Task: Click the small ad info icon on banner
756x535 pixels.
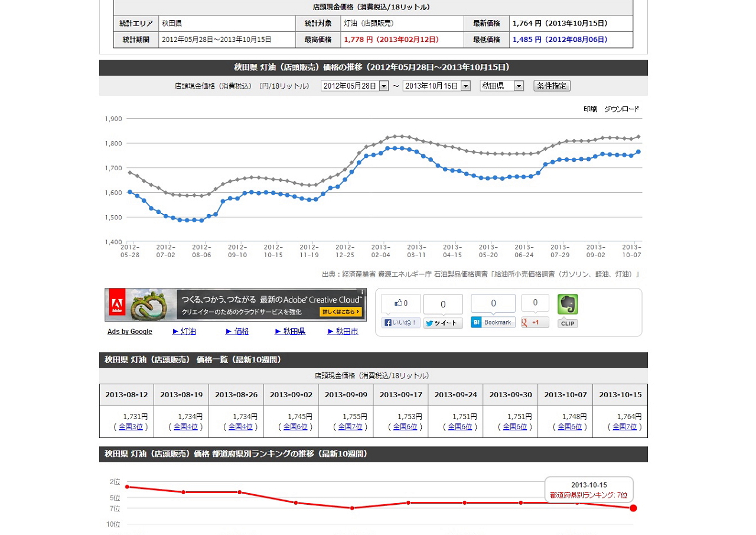Action: pos(362,292)
